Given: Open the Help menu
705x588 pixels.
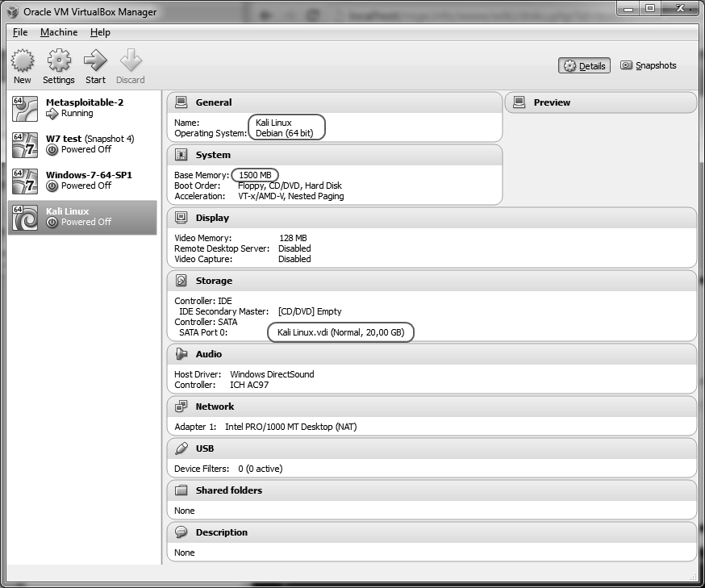Looking at the screenshot, I should pyautogui.click(x=100, y=32).
